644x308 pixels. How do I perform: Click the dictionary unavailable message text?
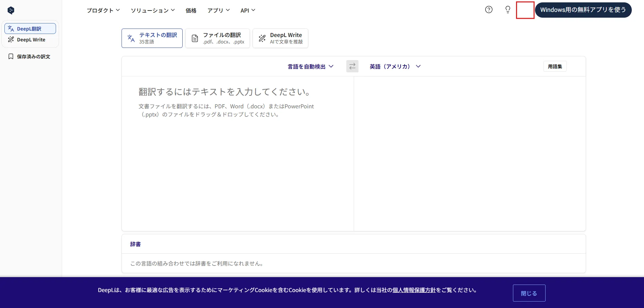198,264
